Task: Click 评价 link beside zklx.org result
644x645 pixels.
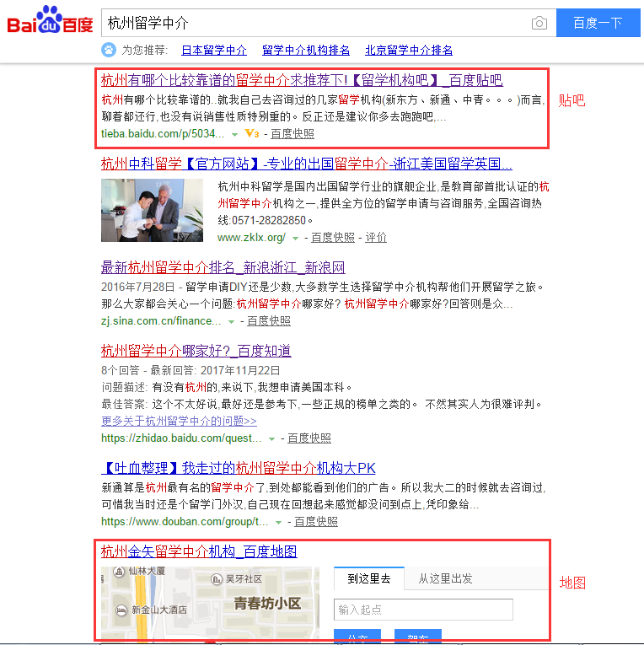Action: [376, 238]
